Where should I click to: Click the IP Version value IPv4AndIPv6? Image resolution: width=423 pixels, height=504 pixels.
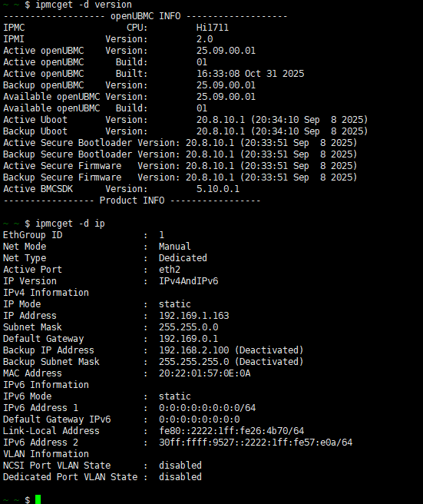coord(189,281)
